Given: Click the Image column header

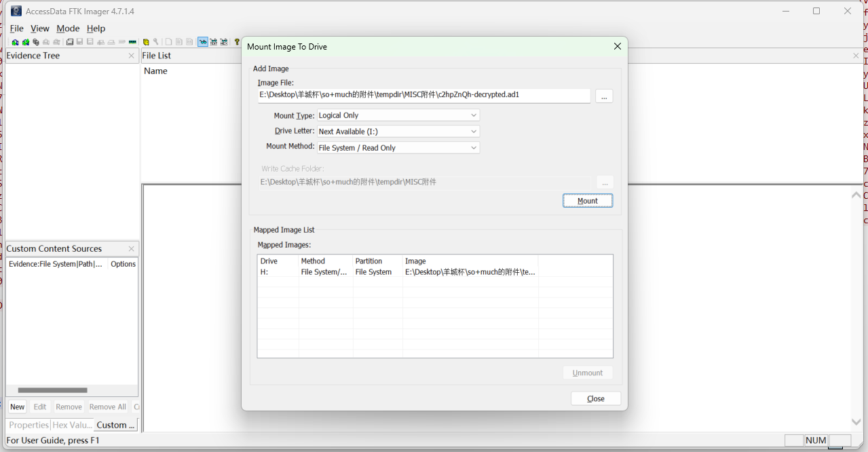Looking at the screenshot, I should click(x=470, y=261).
